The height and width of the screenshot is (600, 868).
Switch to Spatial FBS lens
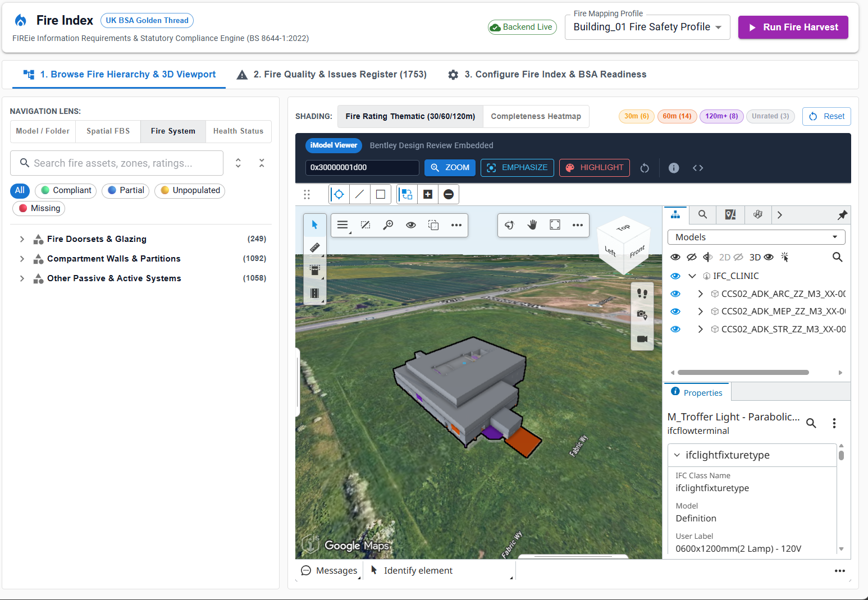coord(108,131)
